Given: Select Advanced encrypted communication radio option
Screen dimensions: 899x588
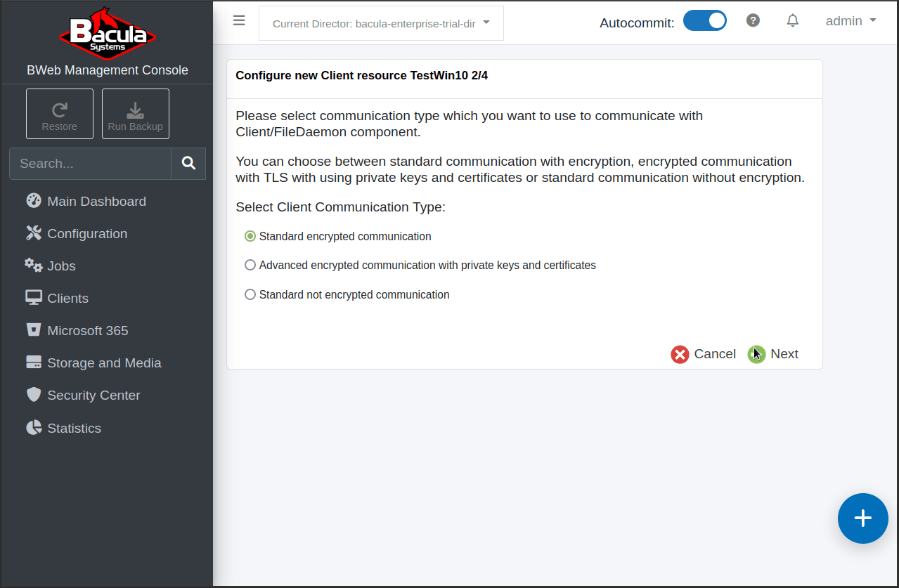Looking at the screenshot, I should (250, 265).
